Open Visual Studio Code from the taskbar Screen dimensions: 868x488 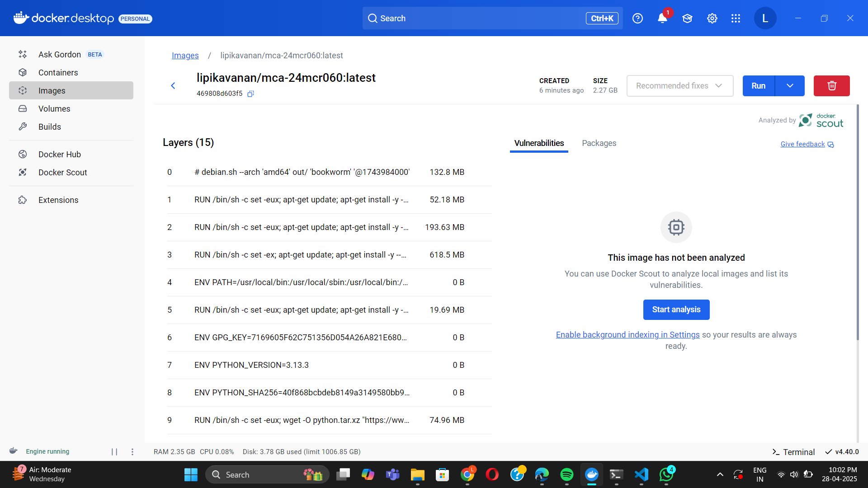tap(642, 474)
